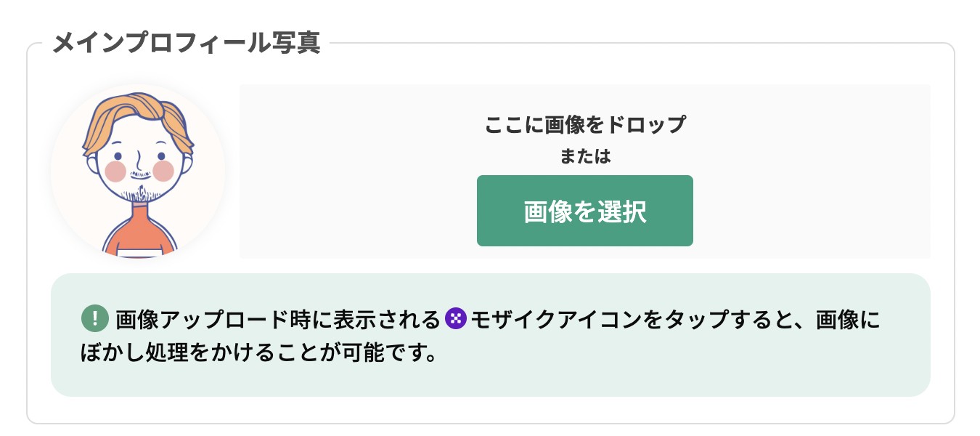Click the 画像を選択 button

click(584, 211)
